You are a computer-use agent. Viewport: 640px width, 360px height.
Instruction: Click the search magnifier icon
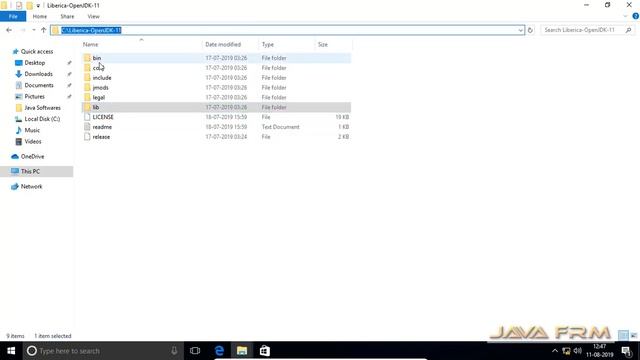tap(629, 30)
